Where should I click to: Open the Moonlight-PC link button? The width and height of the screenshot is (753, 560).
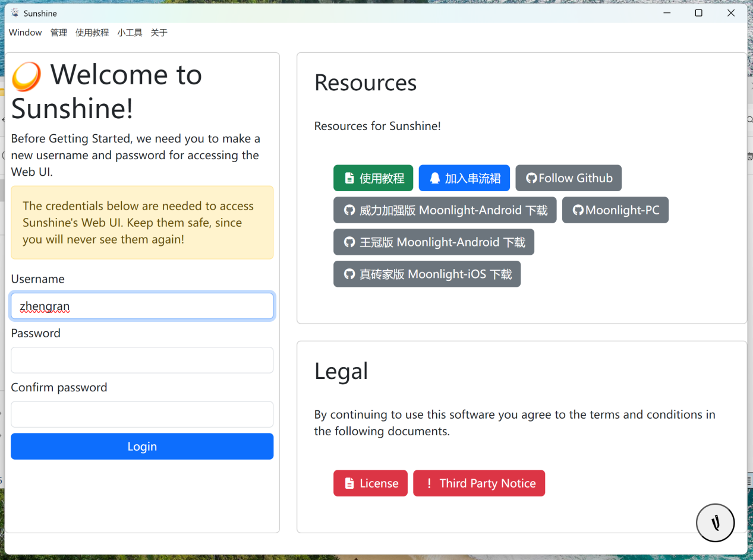click(x=615, y=210)
